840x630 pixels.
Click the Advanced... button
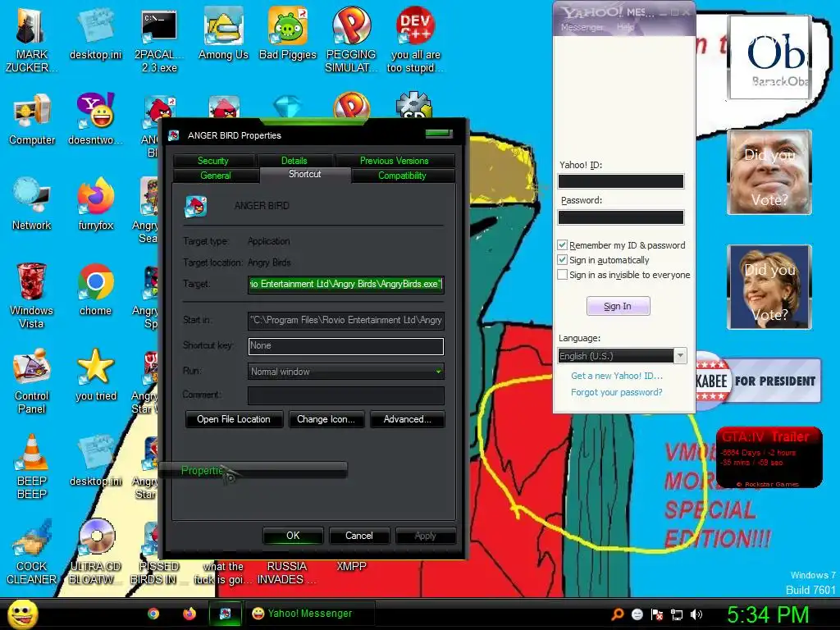407,419
